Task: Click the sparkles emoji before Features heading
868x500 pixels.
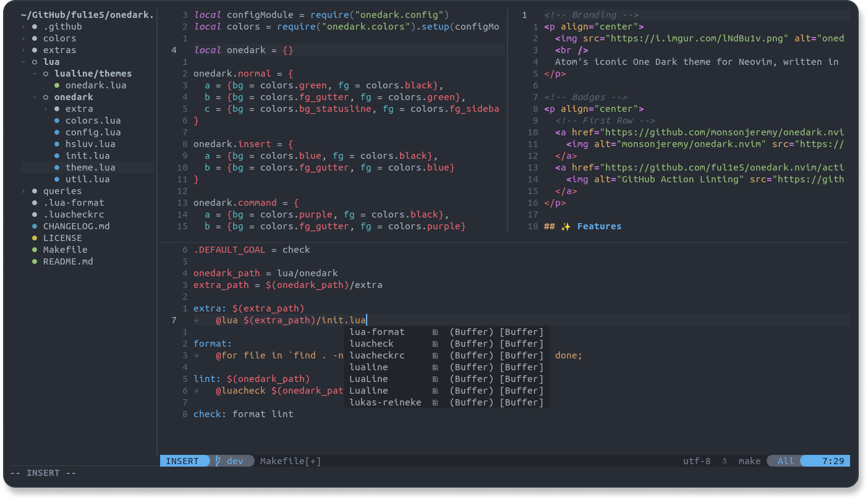Action: coord(566,226)
